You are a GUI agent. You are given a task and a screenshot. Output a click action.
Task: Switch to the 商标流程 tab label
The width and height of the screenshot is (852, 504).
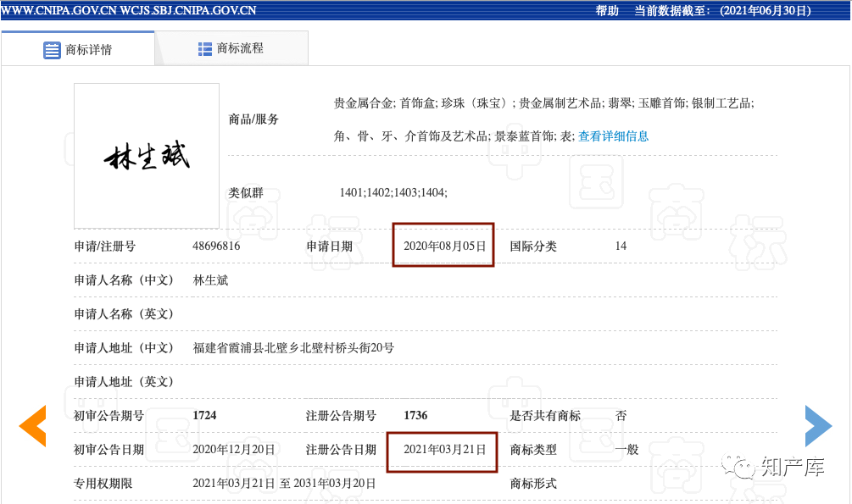240,48
